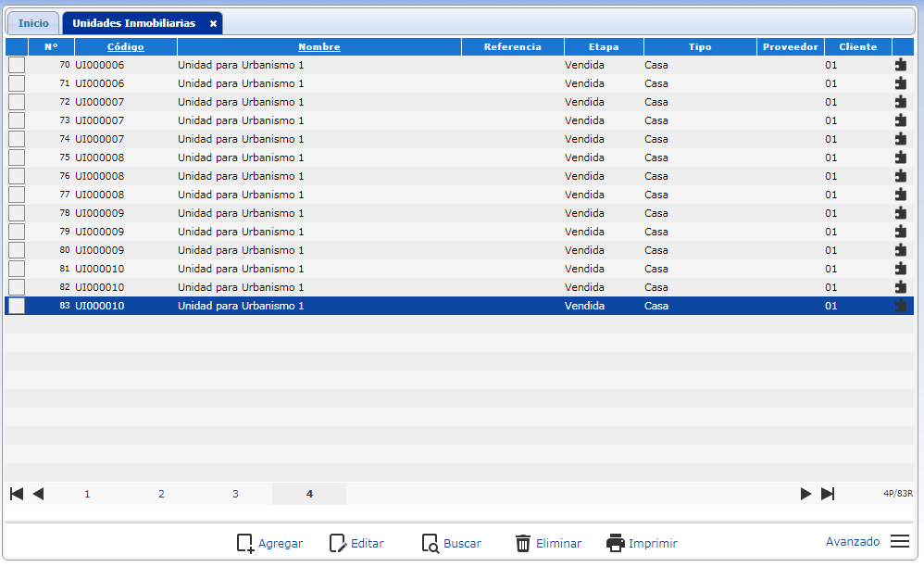The width and height of the screenshot is (924, 567).
Task: Tick the checkbox for row 70
Action: pos(17,65)
